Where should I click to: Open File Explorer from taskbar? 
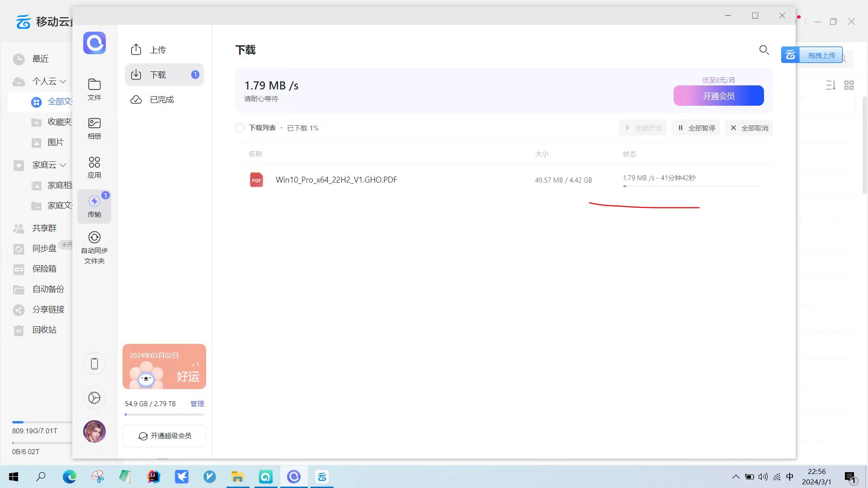coord(237,477)
